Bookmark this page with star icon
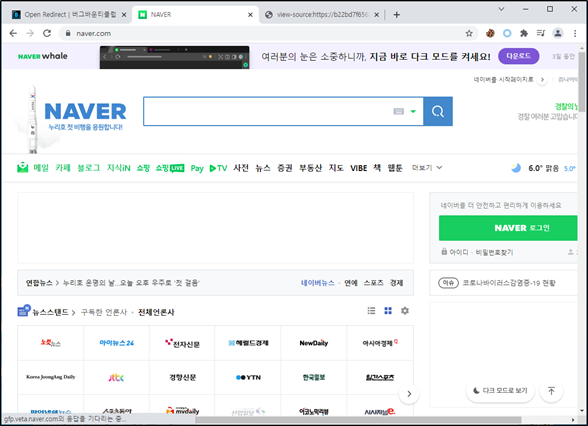The image size is (588, 426). point(469,33)
